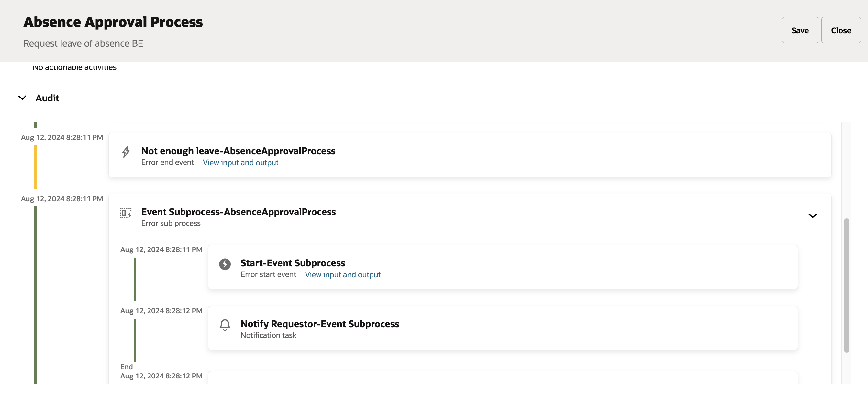Collapse the Event Subprocess-AbsenceApprovalProcess card
The image size is (868, 394).
(813, 215)
